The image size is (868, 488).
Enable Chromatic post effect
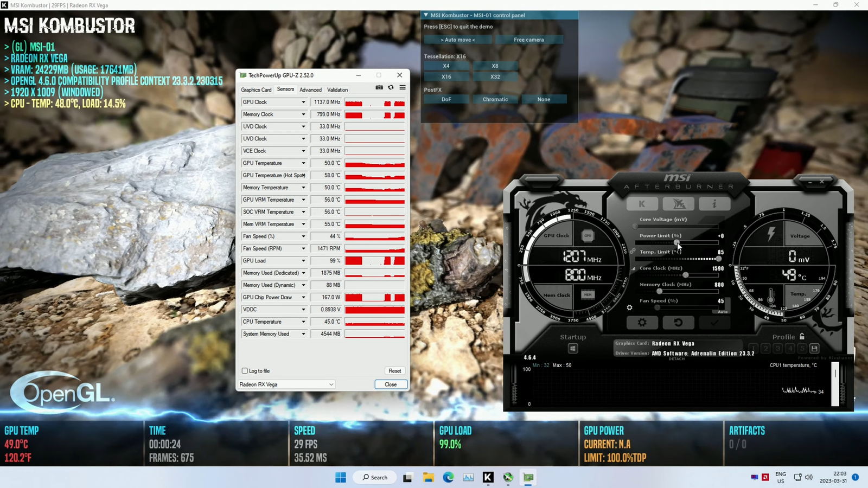click(x=495, y=99)
